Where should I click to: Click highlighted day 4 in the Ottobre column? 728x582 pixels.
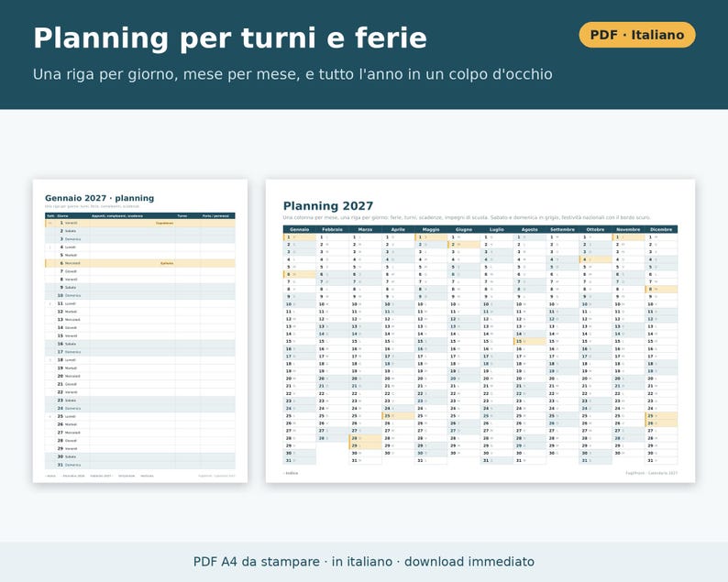point(596,259)
